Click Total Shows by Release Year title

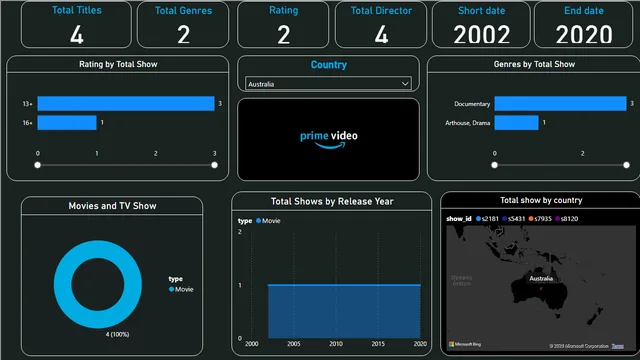click(332, 201)
